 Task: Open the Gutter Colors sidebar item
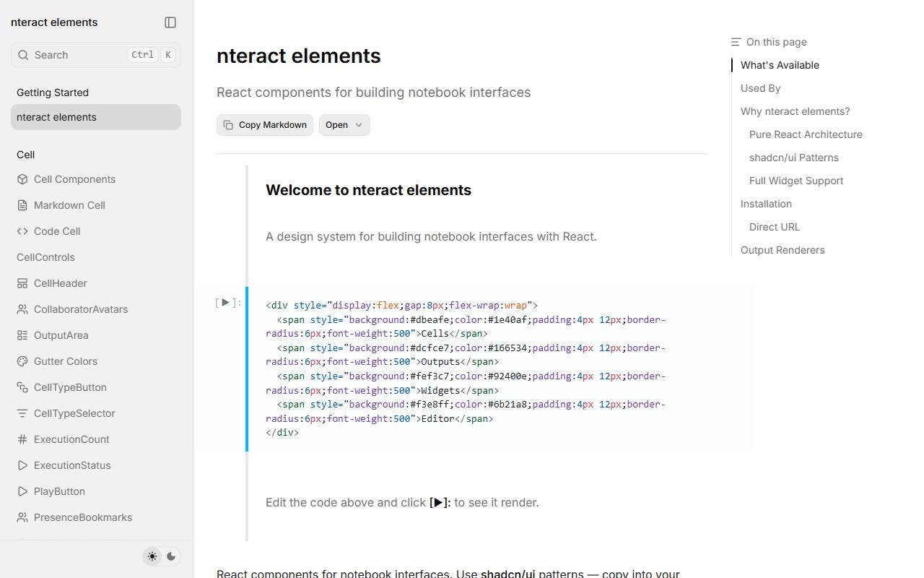pyautogui.click(x=96, y=361)
